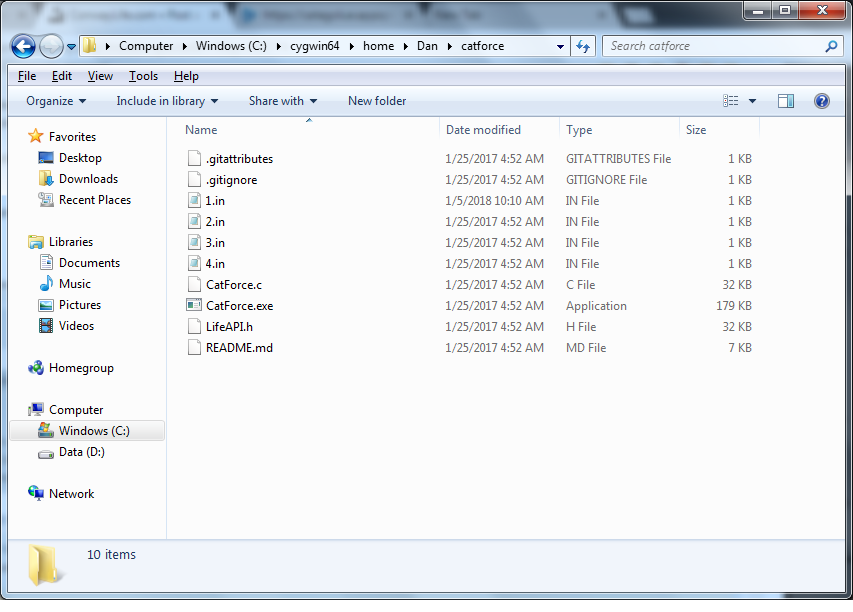Open the Edit menu
Screen dimensions: 853x612
pyautogui.click(x=61, y=76)
